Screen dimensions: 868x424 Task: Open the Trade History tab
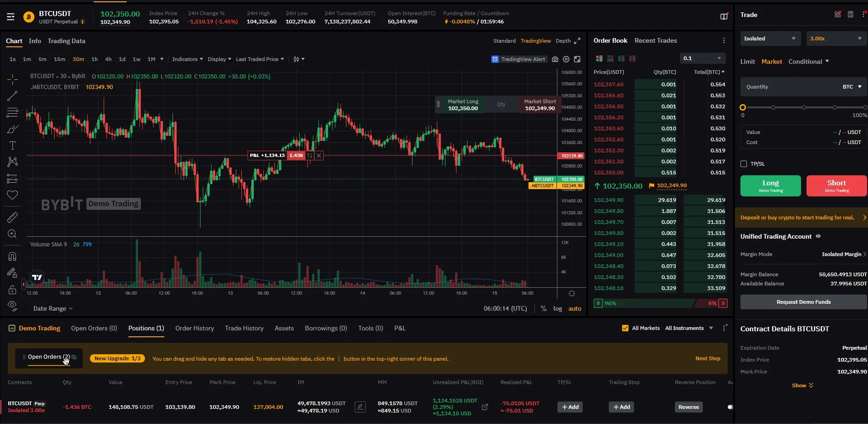[244, 328]
